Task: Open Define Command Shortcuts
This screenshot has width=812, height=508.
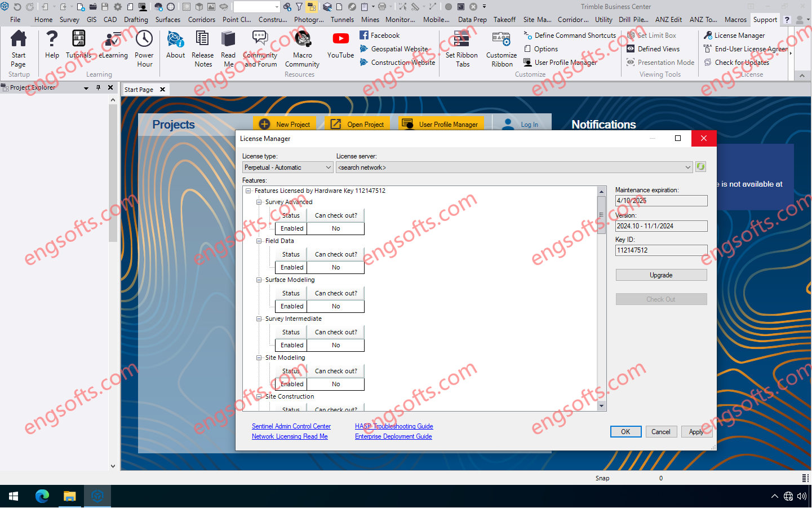Action: click(570, 35)
